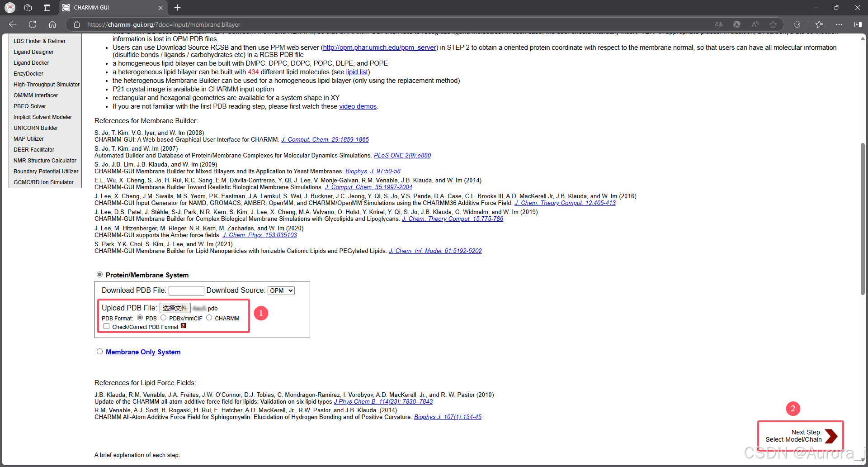Open LBS Finder & Refiner in sidebar
The height and width of the screenshot is (467, 868).
coord(39,41)
